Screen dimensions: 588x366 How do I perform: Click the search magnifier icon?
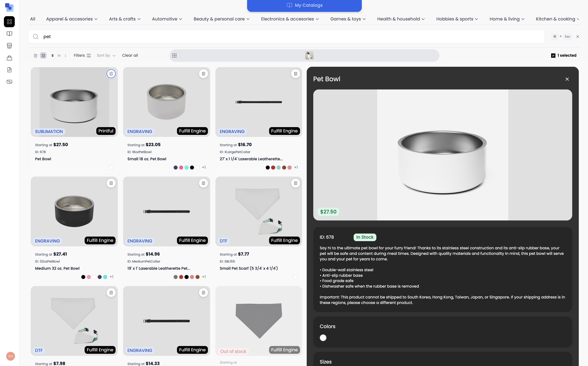click(x=36, y=37)
